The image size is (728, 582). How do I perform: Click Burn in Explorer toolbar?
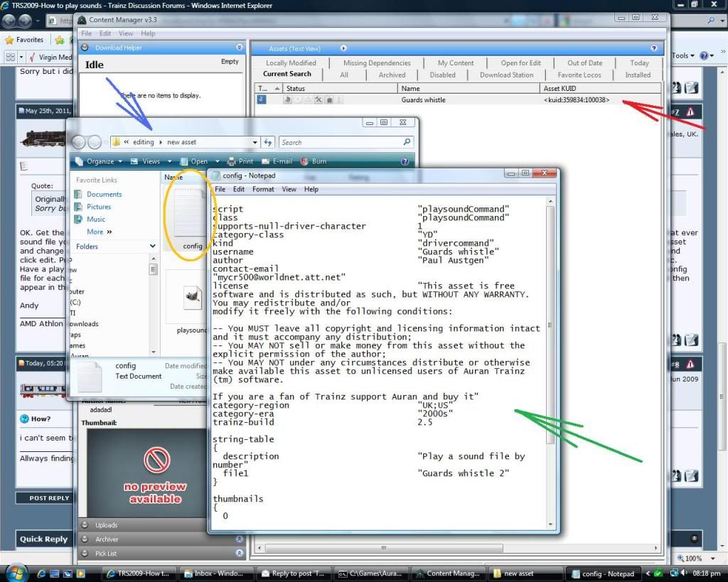[x=314, y=161]
